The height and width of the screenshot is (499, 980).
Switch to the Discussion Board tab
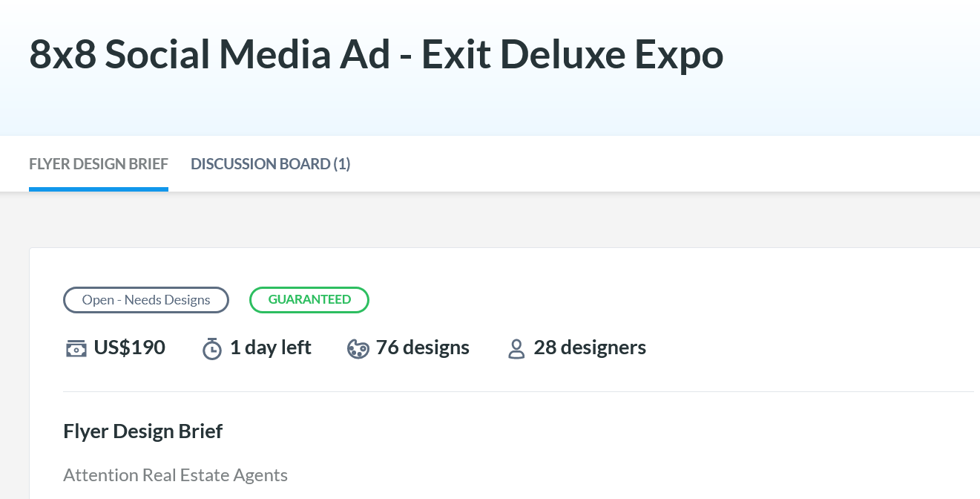270,164
